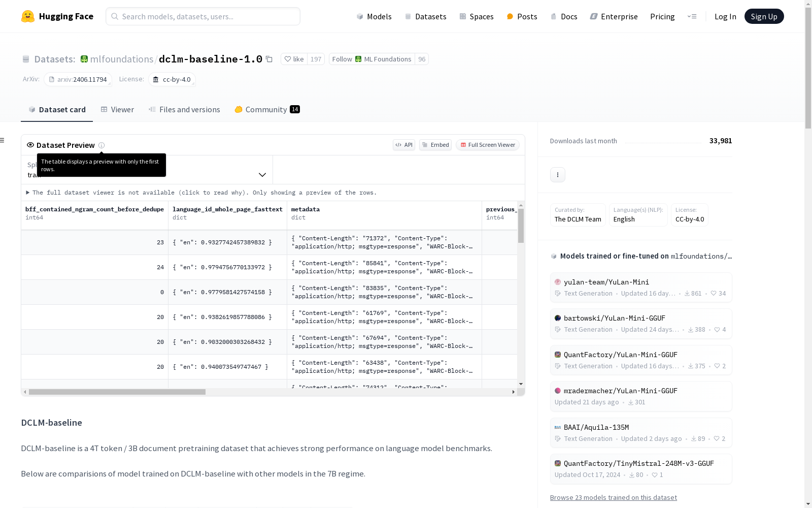The image size is (812, 508).
Task: Open arxiv:2406.11794 tag
Action: click(x=78, y=79)
